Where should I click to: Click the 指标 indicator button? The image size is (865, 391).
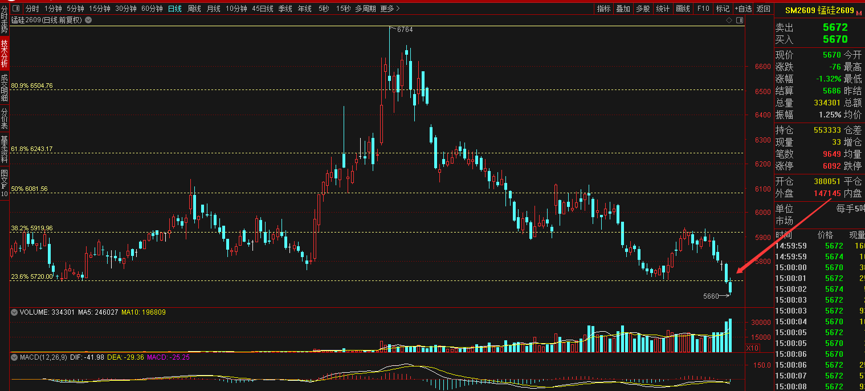[604, 8]
